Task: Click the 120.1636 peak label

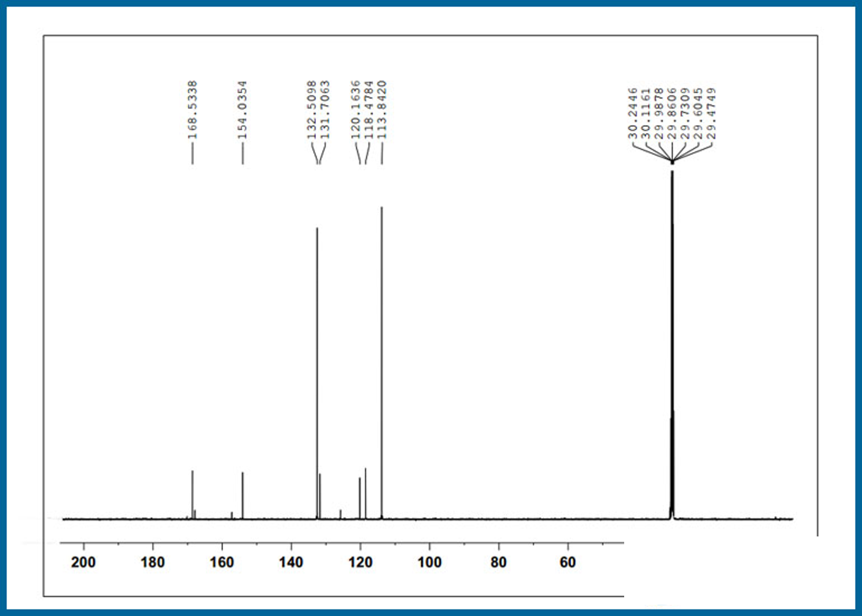Action: tap(356, 110)
